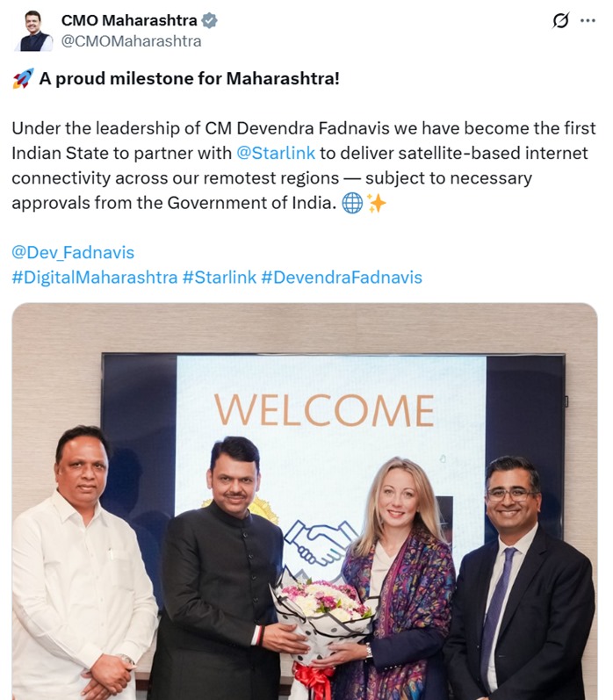Select the #DevendraFadnavis hashtag
The height and width of the screenshot is (700, 613).
(x=342, y=278)
